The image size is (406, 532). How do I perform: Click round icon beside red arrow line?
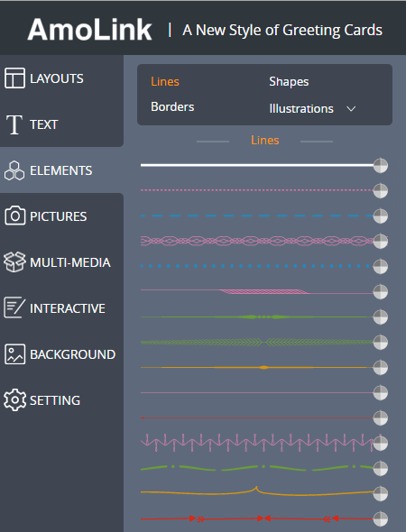click(380, 518)
